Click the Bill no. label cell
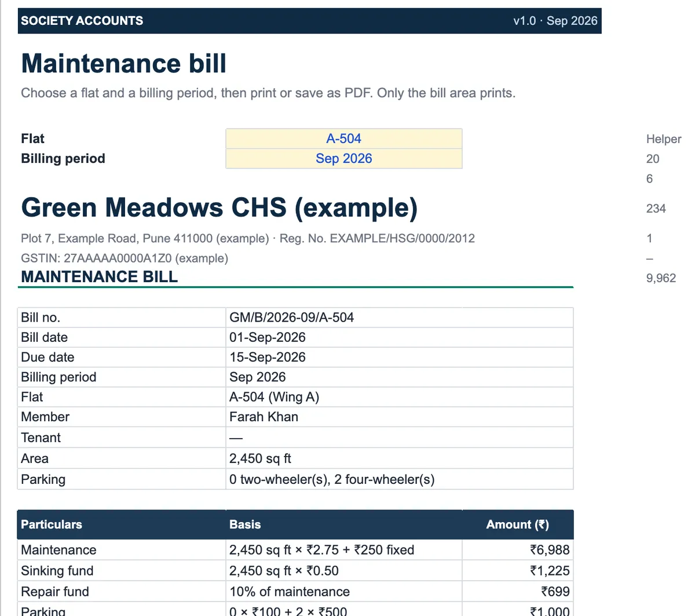The width and height of the screenshot is (695, 616). pyautogui.click(x=122, y=318)
